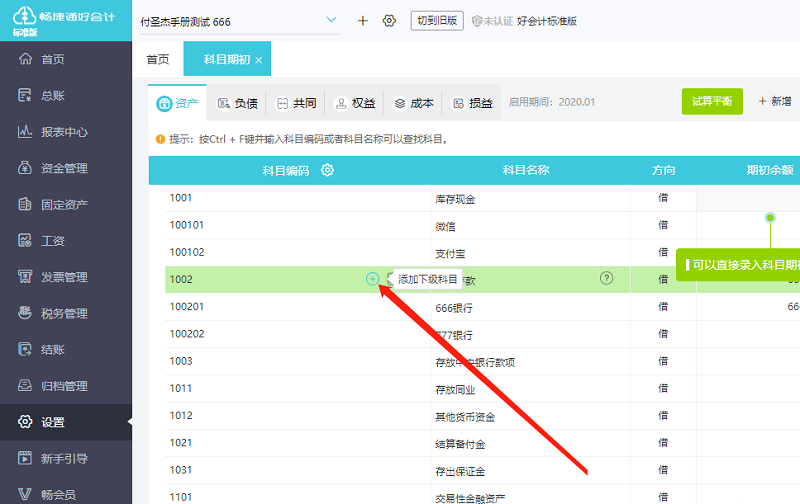800x504 pixels.
Task: Click account name 存放同业
Action: pos(455,390)
